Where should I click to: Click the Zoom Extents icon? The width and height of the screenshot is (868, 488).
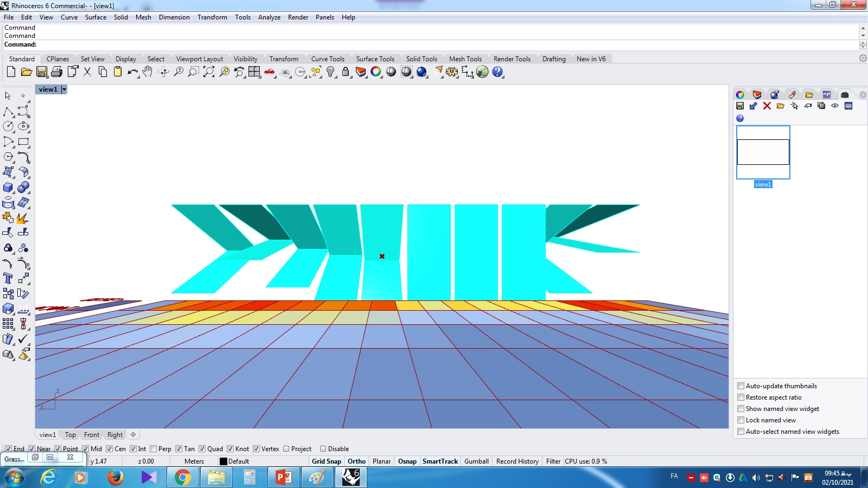click(x=208, y=72)
